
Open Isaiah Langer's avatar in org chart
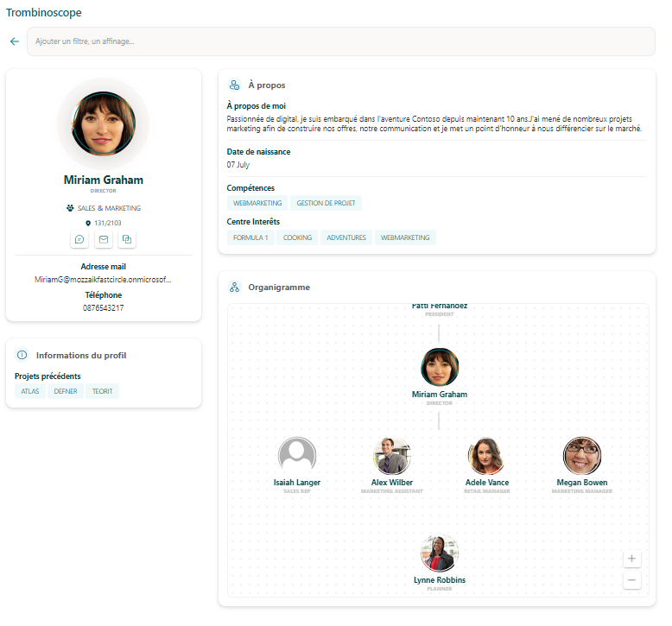pyautogui.click(x=297, y=455)
